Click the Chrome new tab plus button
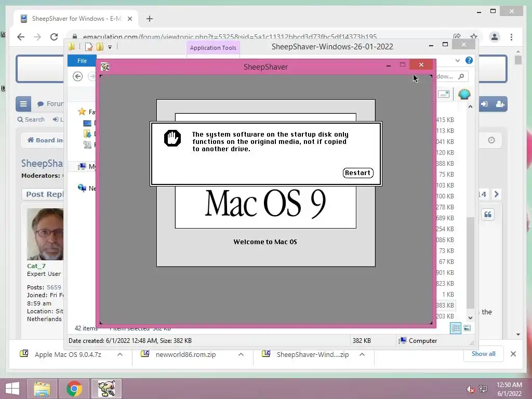This screenshot has height=399, width=532. (150, 19)
